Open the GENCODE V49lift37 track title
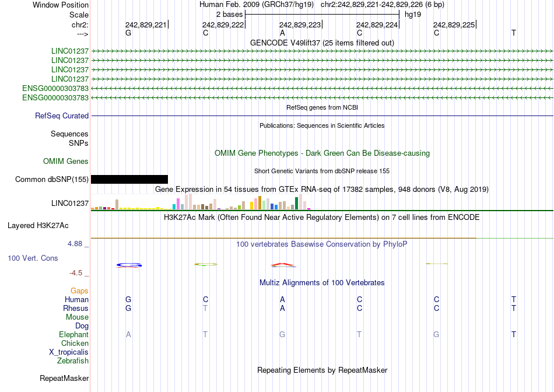Image resolution: width=554 pixels, height=392 pixels. point(322,43)
